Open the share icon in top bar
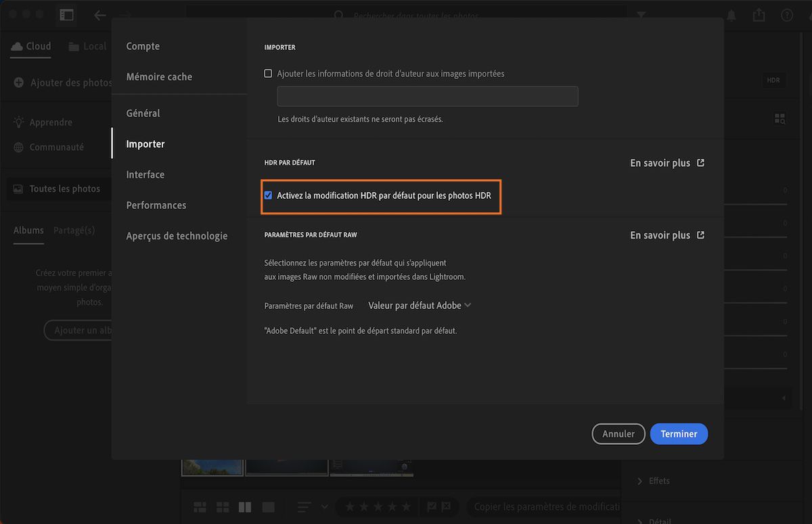The image size is (812, 524). tap(759, 14)
